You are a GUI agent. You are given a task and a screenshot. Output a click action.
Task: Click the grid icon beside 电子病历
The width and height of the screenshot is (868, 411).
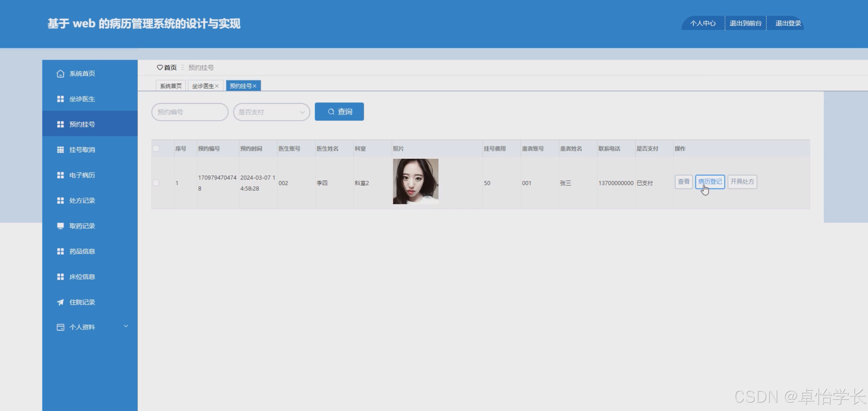click(60, 175)
